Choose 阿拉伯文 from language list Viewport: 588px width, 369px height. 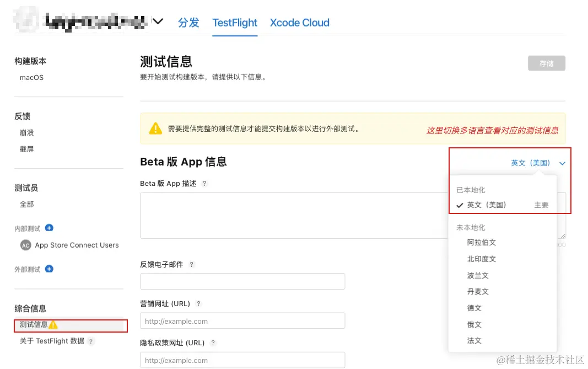click(482, 243)
